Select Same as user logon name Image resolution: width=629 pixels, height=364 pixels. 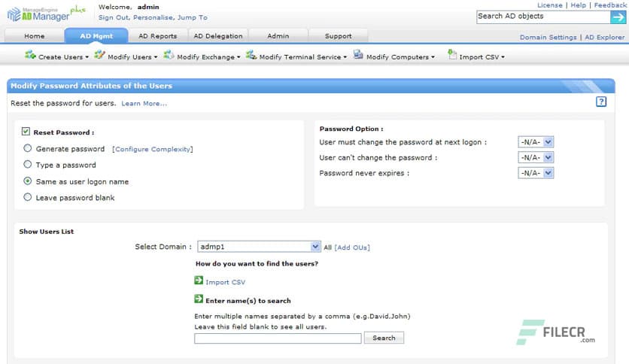pyautogui.click(x=27, y=181)
